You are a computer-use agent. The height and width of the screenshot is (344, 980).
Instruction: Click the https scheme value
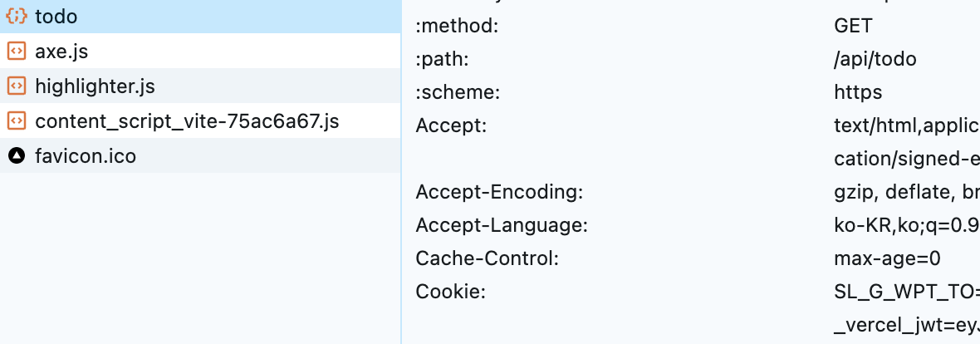(858, 92)
